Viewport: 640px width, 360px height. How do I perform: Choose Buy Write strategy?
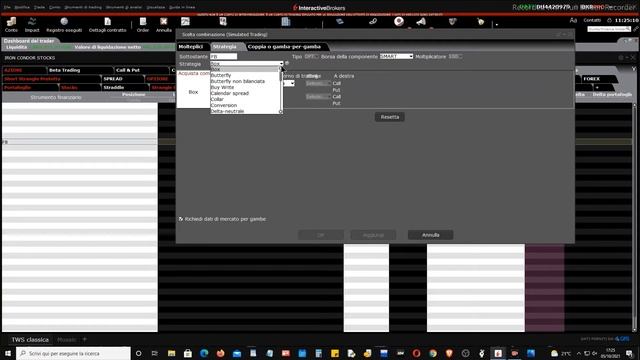pyautogui.click(x=244, y=87)
